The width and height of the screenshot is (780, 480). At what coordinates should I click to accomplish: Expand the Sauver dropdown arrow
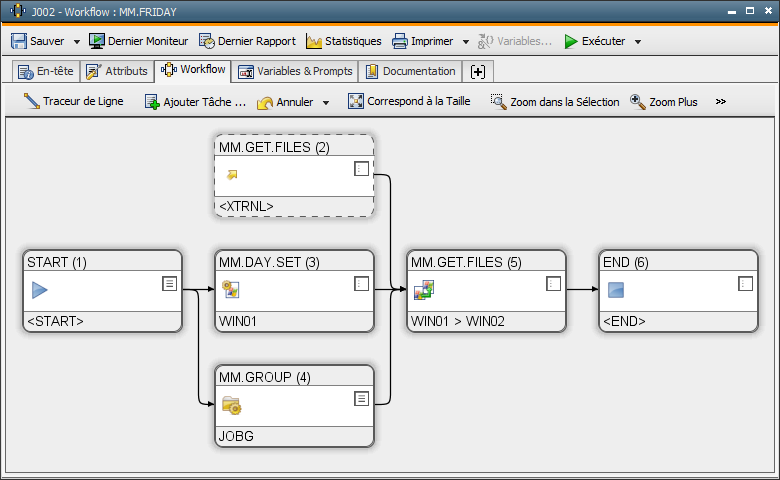point(77,42)
